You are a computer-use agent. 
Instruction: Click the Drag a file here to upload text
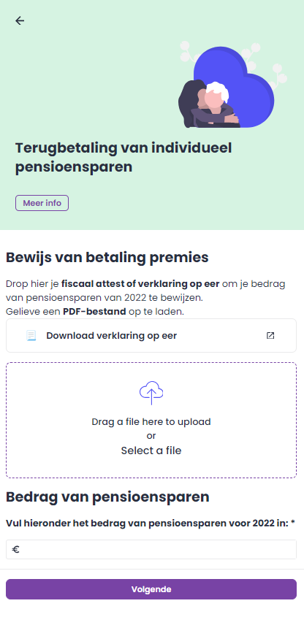pos(151,422)
